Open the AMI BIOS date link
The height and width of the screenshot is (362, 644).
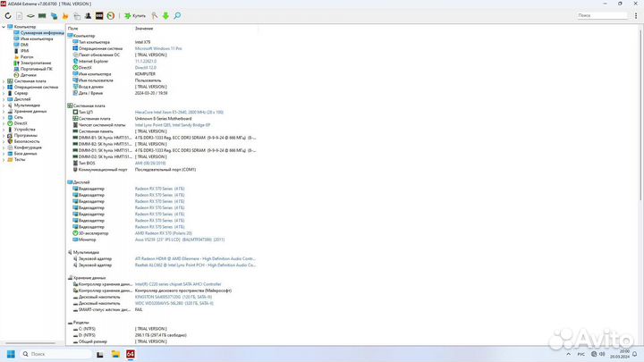(150, 163)
